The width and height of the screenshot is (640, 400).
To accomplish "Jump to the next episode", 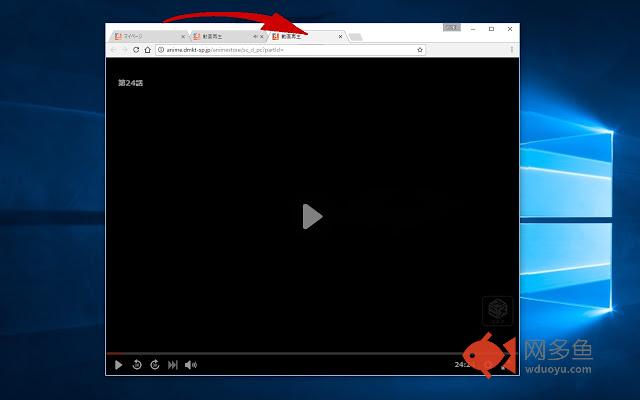I will coord(173,365).
